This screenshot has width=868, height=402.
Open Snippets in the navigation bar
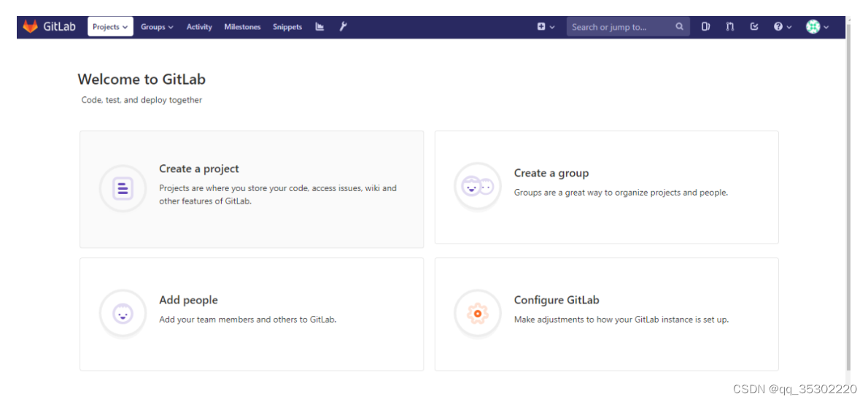coord(287,26)
